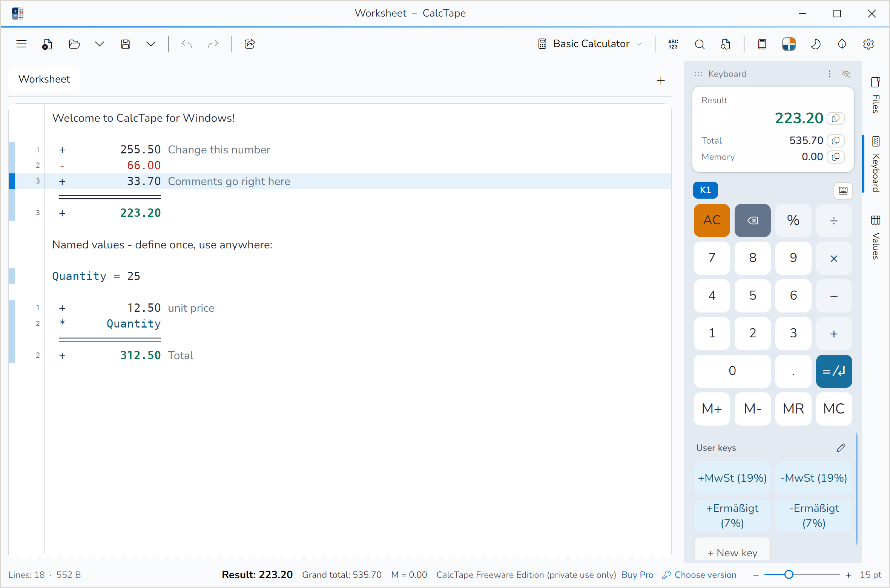Toggle the on-screen keyboard icon beside K1

[843, 190]
